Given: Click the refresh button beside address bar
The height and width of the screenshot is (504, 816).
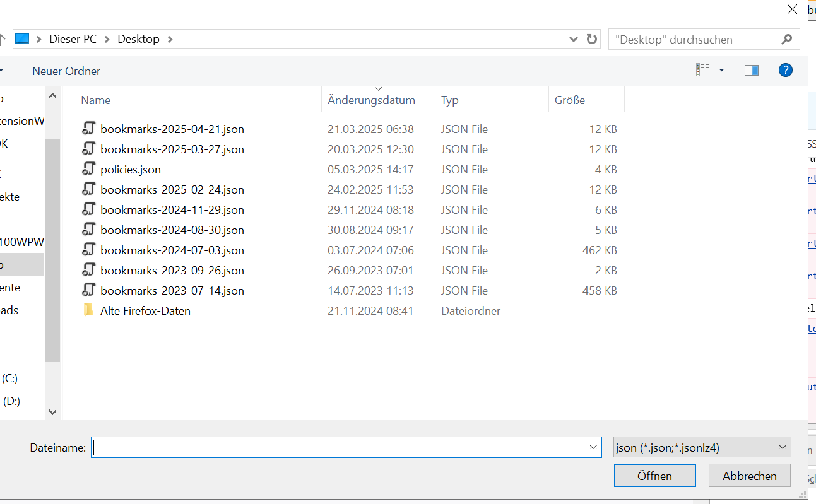Looking at the screenshot, I should 591,39.
